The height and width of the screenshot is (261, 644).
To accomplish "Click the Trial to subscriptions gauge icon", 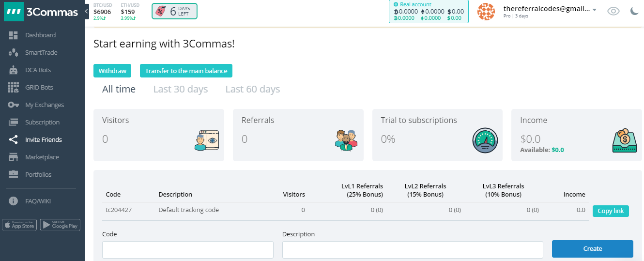I will pos(485,141).
